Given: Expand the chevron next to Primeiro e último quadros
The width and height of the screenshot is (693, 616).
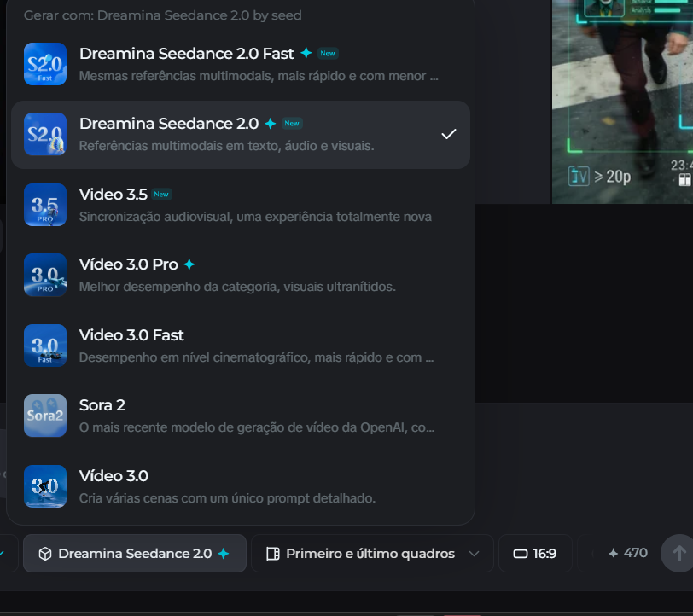Looking at the screenshot, I should (474, 554).
